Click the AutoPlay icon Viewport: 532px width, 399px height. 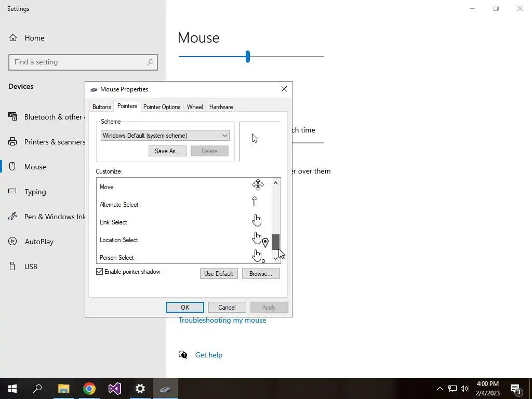click(12, 241)
